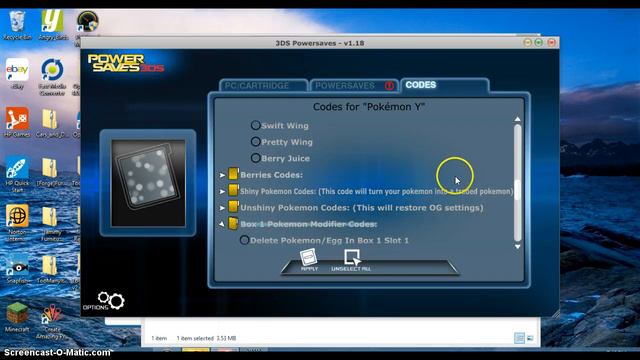640x360 pixels.
Task: Switch Explorer window to details view icon
Action: 519,338
